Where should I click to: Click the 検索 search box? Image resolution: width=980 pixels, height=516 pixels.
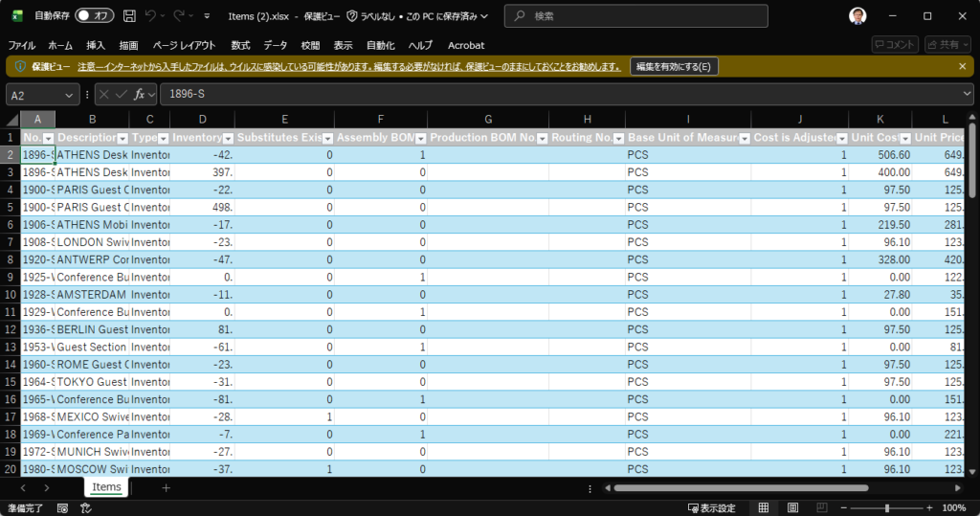pos(635,16)
